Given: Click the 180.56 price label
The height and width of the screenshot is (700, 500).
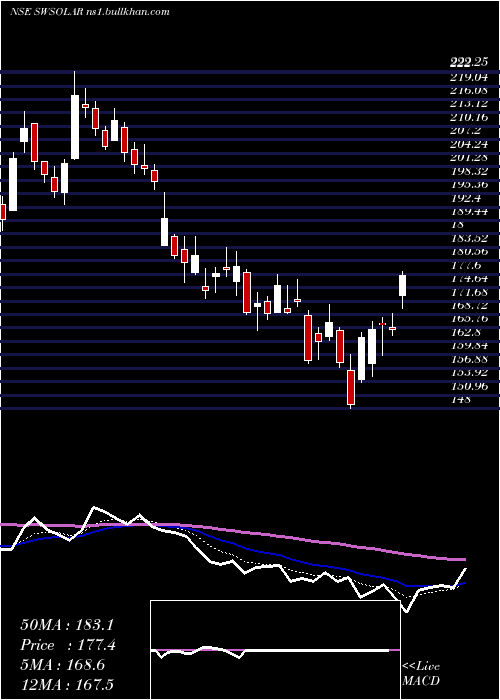Looking at the screenshot, I should (468, 252).
